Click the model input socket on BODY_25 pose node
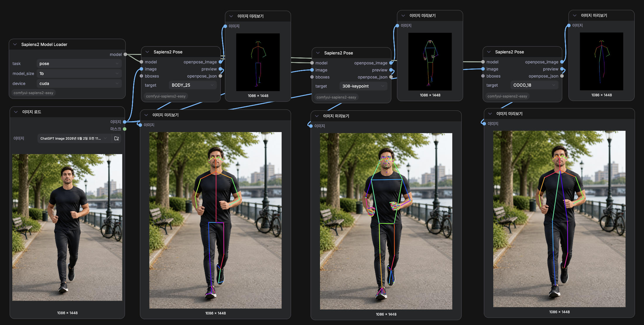The image size is (644, 325). pos(141,62)
